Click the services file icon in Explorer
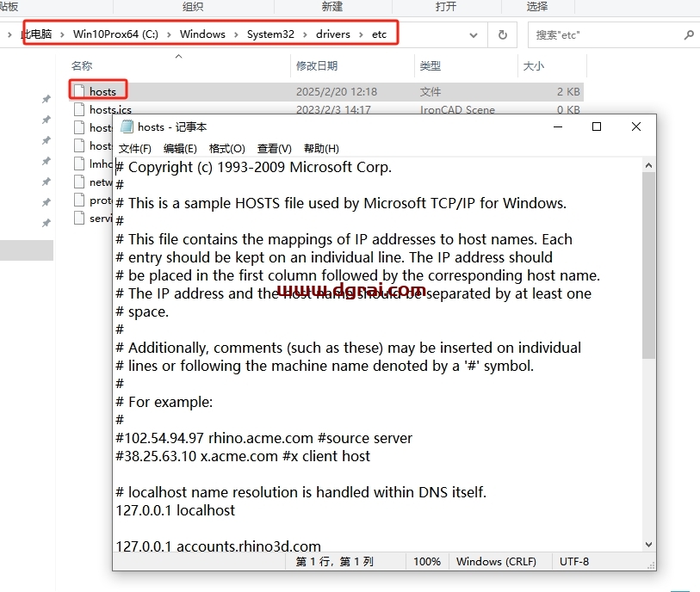The image size is (700, 592). [79, 219]
